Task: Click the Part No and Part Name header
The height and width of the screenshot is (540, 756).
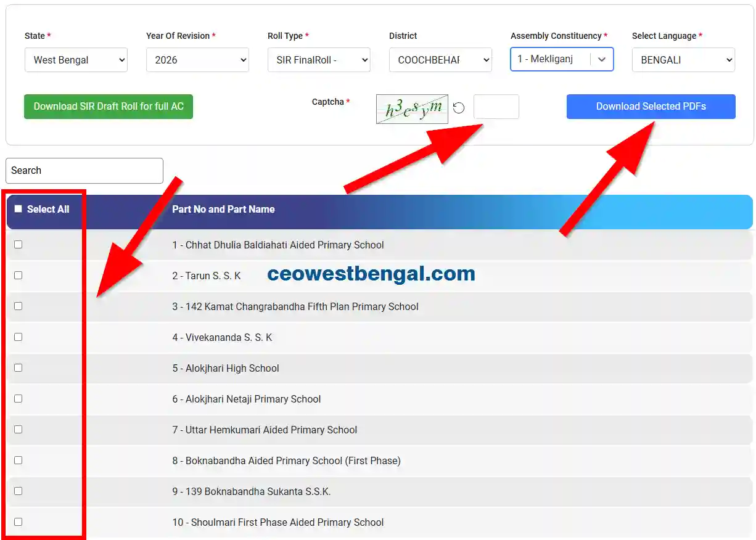Action: click(223, 209)
